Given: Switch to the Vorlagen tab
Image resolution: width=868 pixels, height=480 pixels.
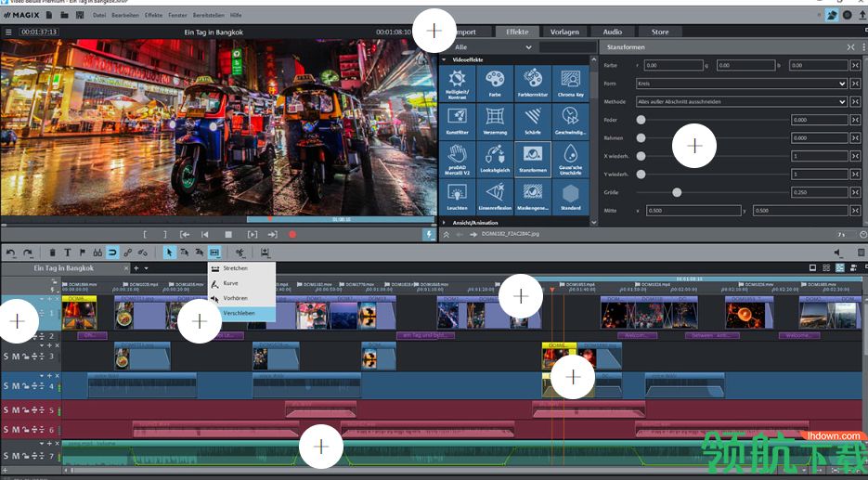Looking at the screenshot, I should (564, 32).
